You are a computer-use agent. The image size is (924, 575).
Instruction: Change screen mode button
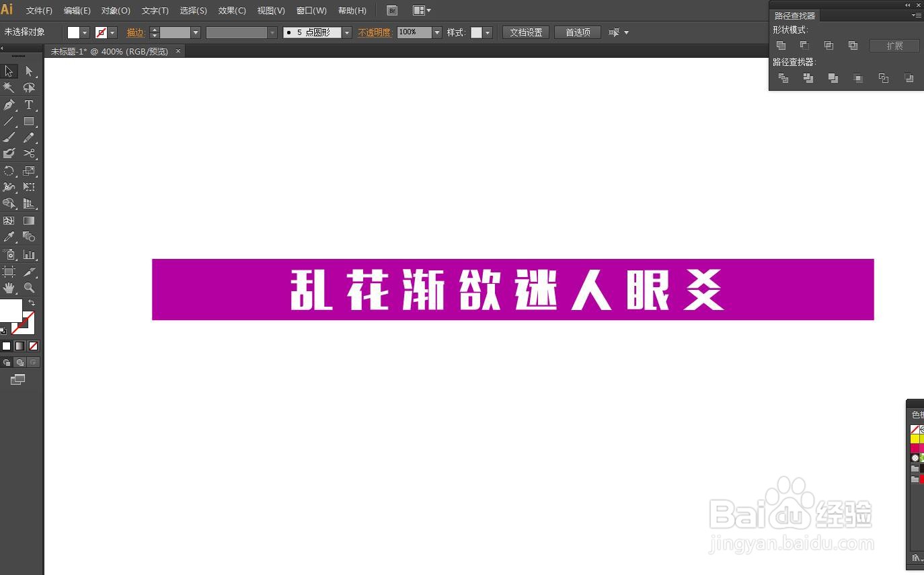pos(17,380)
